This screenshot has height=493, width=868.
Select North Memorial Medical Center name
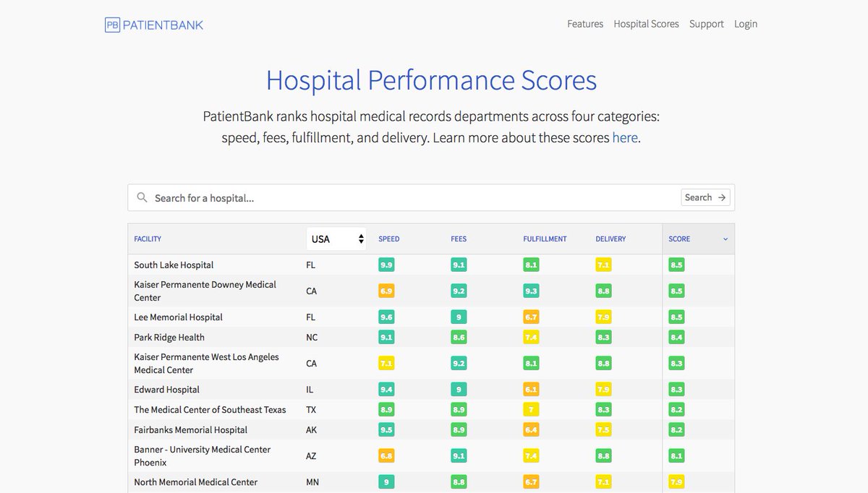(x=195, y=482)
